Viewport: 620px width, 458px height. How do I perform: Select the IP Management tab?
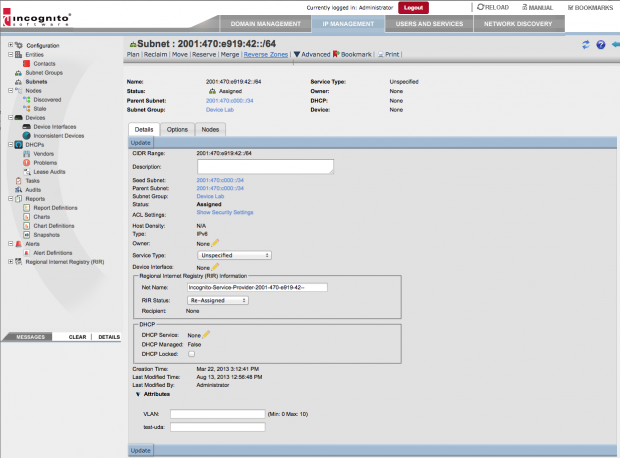(x=348, y=24)
